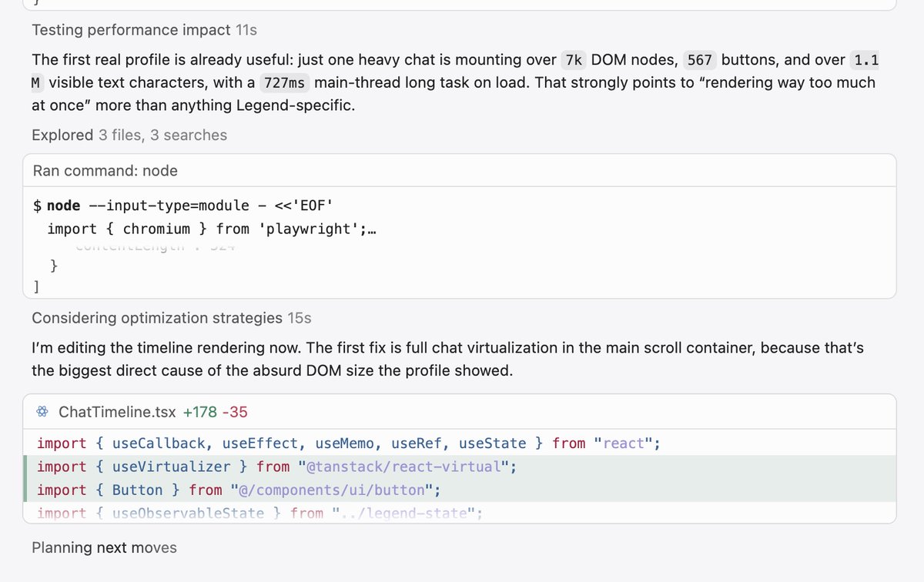Click the +178 additions count
The height and width of the screenshot is (582, 924).
pos(199,412)
